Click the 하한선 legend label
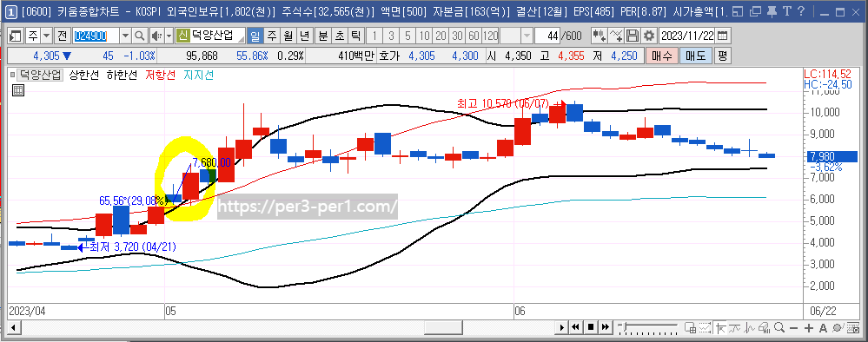 coord(122,76)
